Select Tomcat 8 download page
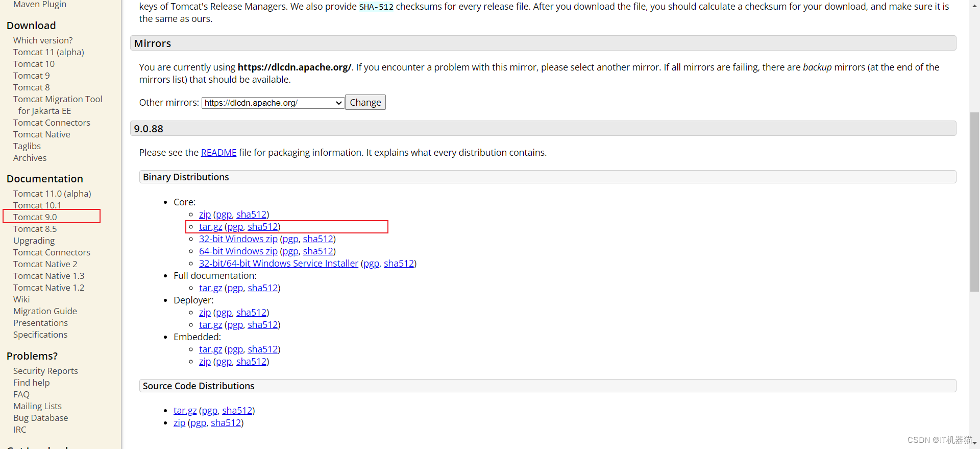This screenshot has width=980, height=449. pyautogui.click(x=32, y=87)
